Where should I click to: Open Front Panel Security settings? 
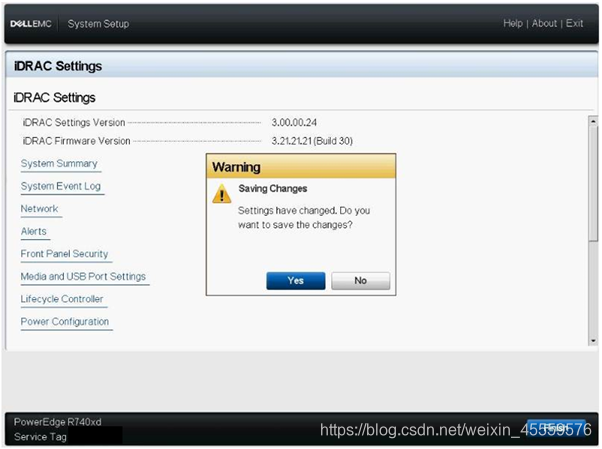point(64,254)
